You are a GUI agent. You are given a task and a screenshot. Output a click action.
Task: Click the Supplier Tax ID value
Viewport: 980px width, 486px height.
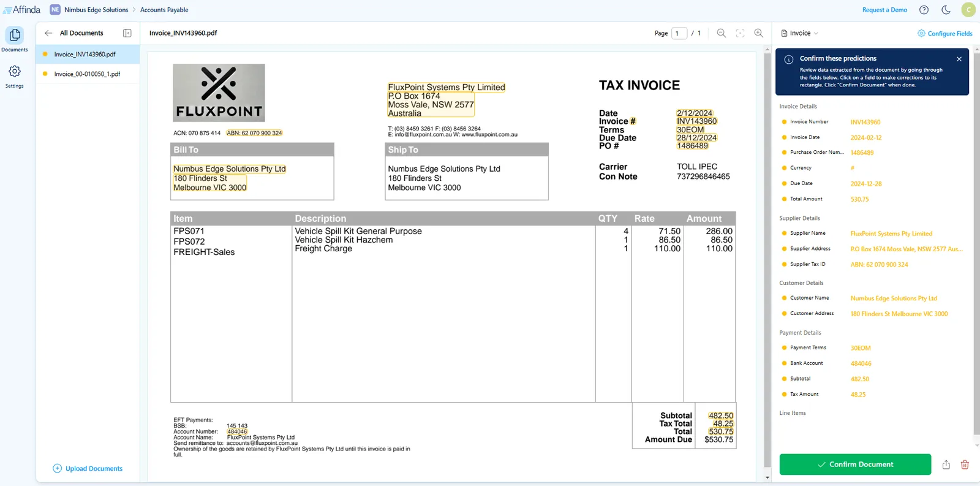879,265
